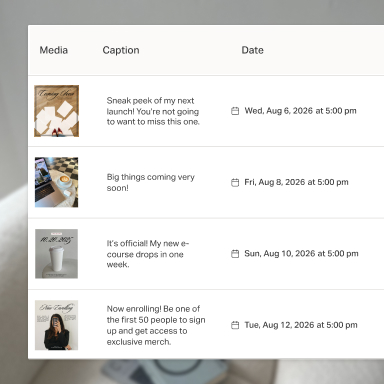Screen dimensions: 384x384
Task: Select the 'Now enrolling! Be one of' caption
Action: (x=156, y=325)
